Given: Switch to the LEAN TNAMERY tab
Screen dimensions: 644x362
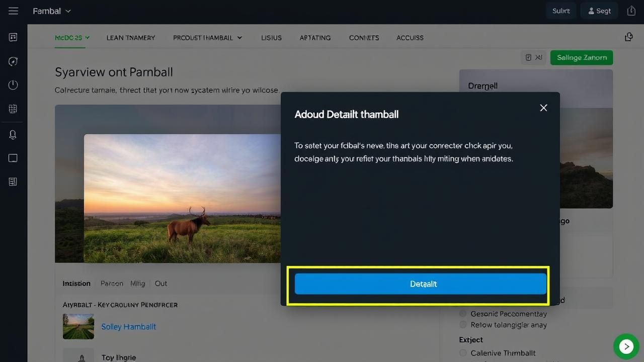Looking at the screenshot, I should click(131, 38).
